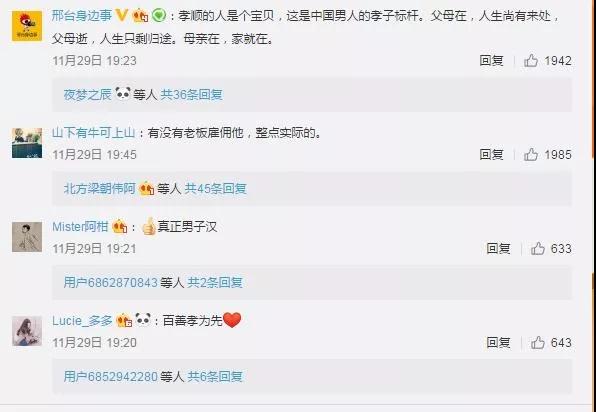Image resolution: width=596 pixels, height=412 pixels.
Task: Expand 共2条回复 replies
Action: point(215,282)
